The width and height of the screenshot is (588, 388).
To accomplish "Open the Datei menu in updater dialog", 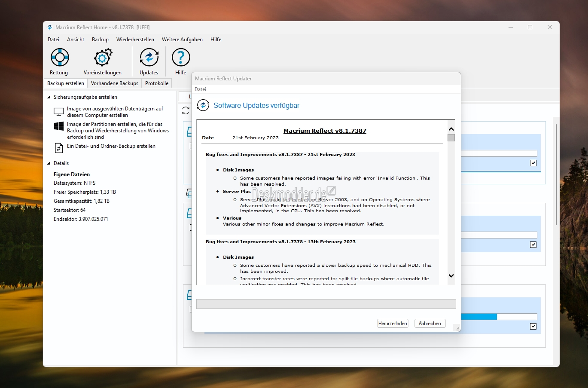I will click(x=201, y=89).
